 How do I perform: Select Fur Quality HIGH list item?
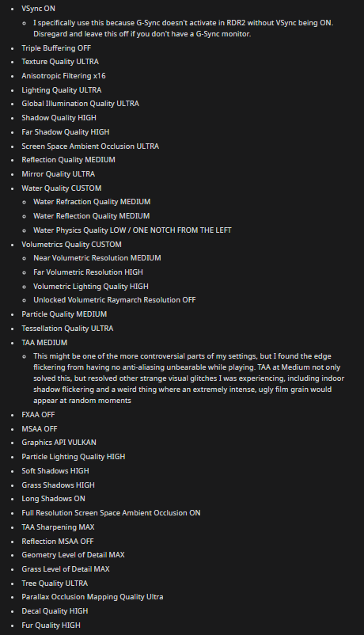[51, 625]
